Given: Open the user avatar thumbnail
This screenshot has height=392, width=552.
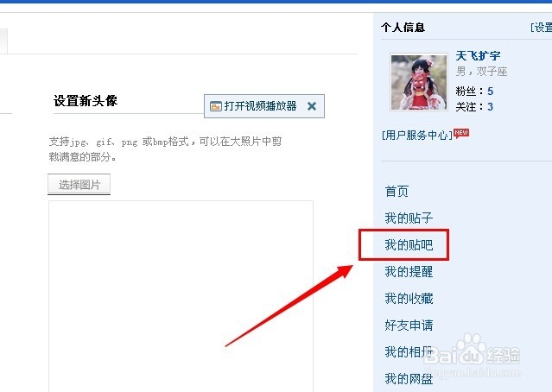Looking at the screenshot, I should (419, 82).
